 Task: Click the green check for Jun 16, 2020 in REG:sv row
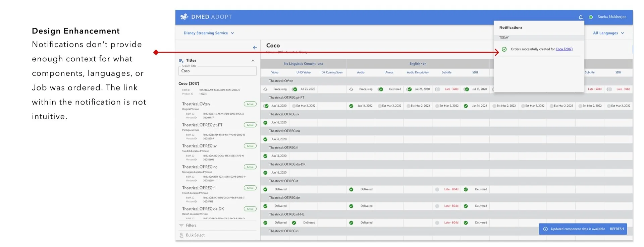(x=265, y=123)
